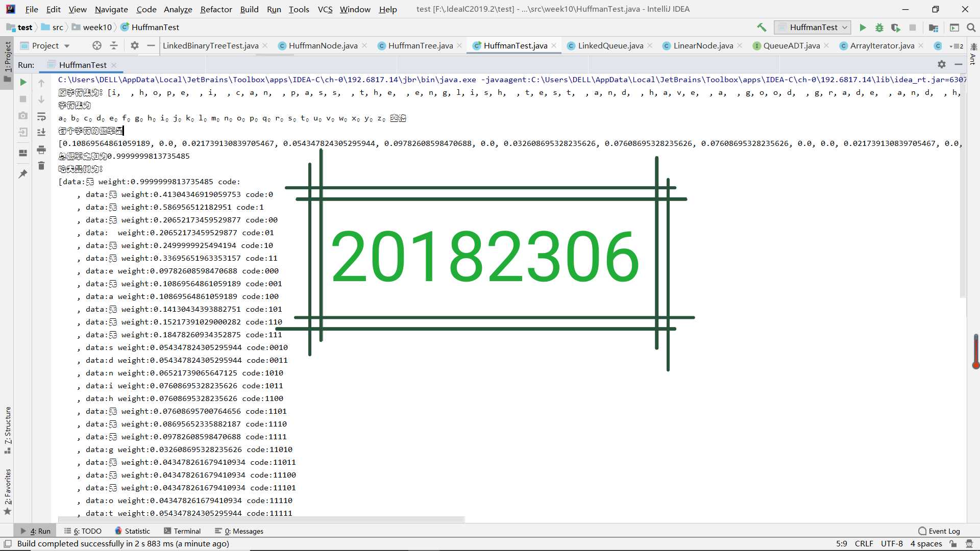Click the Stop process icon
Viewport: 980px width, 551px height.
(x=22, y=99)
